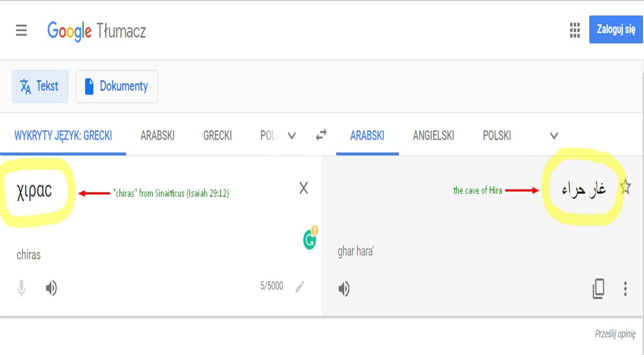Screen dimensions: 644x355
Task: Listen to the Arabic translation audio
Action: [x=344, y=289]
